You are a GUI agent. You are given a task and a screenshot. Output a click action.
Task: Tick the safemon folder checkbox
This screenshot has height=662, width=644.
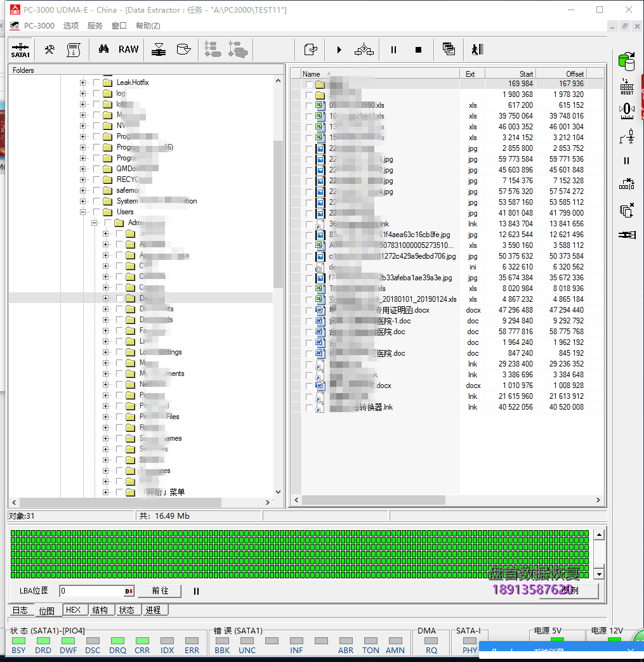coord(96,190)
